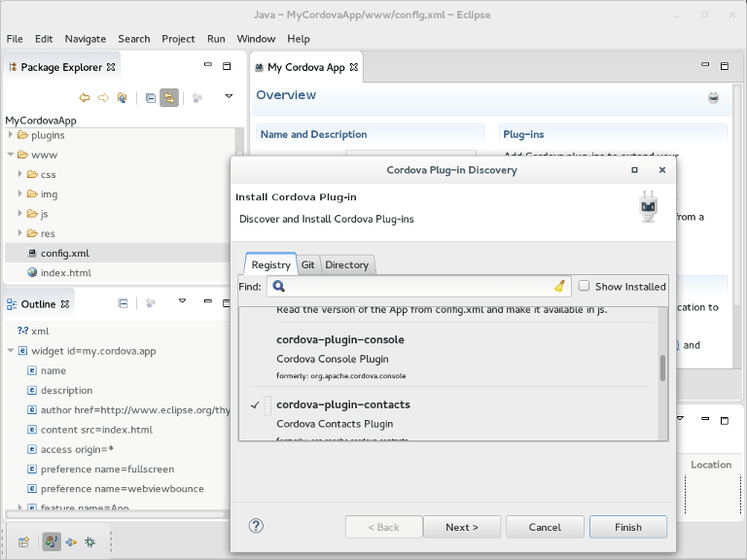This screenshot has height=560, width=747.
Task: Select index.html in Package Explorer
Action: point(66,273)
